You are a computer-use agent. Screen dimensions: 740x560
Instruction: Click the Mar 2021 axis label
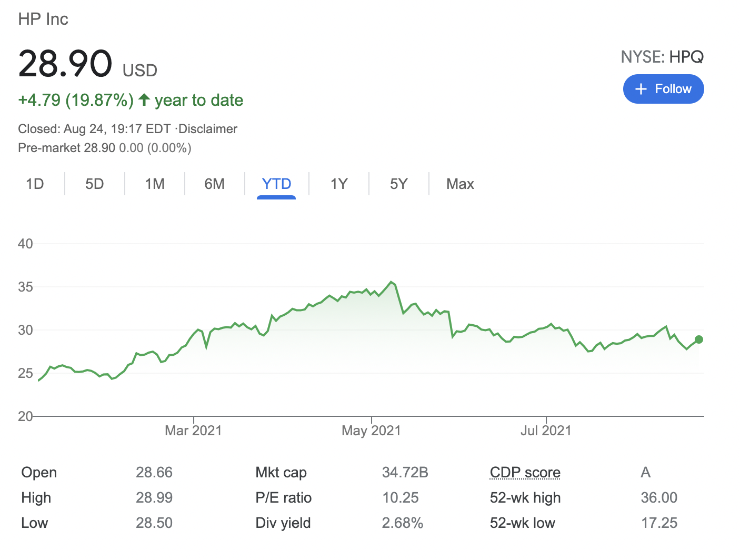(193, 431)
